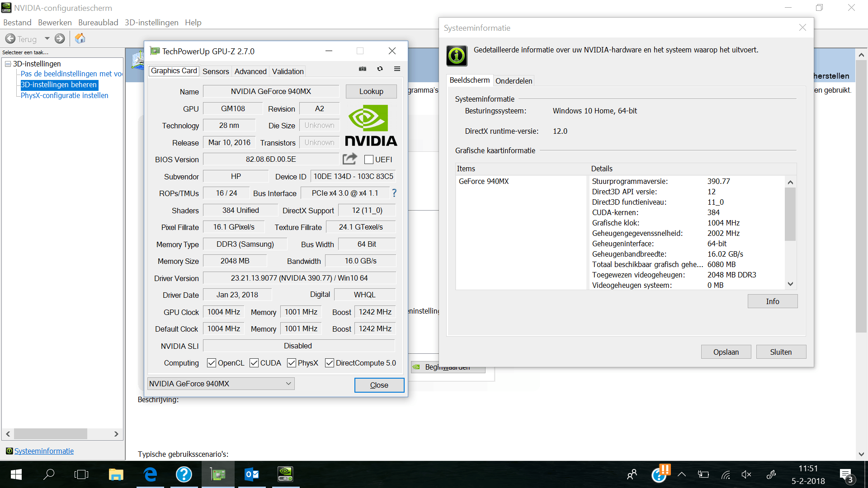Image resolution: width=868 pixels, height=488 pixels.
Task: Toggle the CUDA checkbox
Action: click(254, 363)
